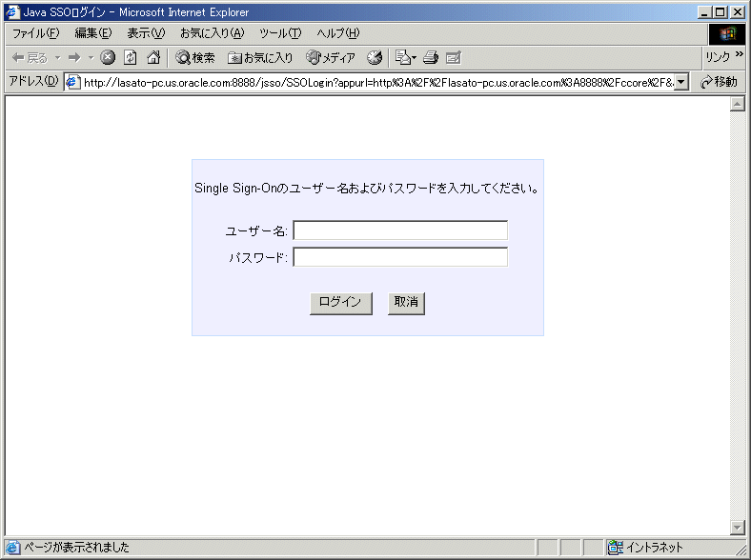Screen dimensions: 751x560
Task: Click the Login (ログイン) button
Action: 341,303
